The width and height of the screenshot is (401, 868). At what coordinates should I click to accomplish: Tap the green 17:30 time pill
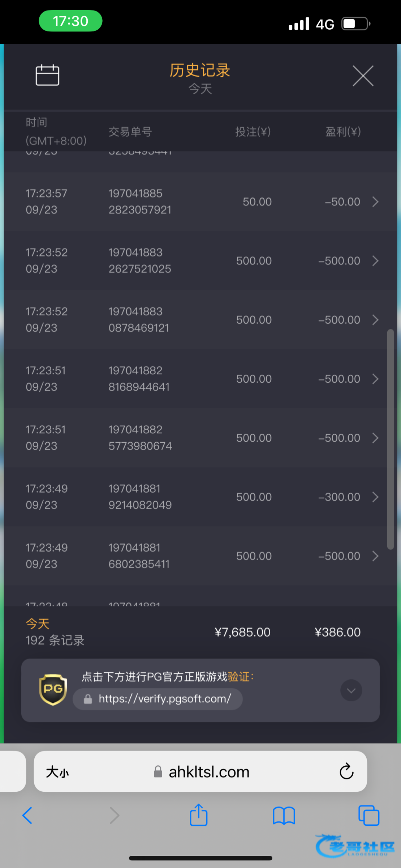tap(70, 21)
